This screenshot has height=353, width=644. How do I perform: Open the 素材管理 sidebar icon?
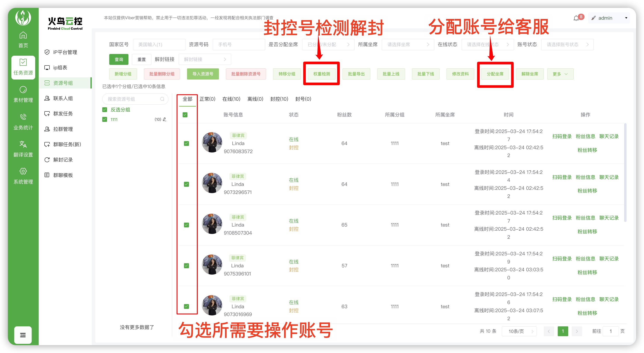[x=23, y=90]
